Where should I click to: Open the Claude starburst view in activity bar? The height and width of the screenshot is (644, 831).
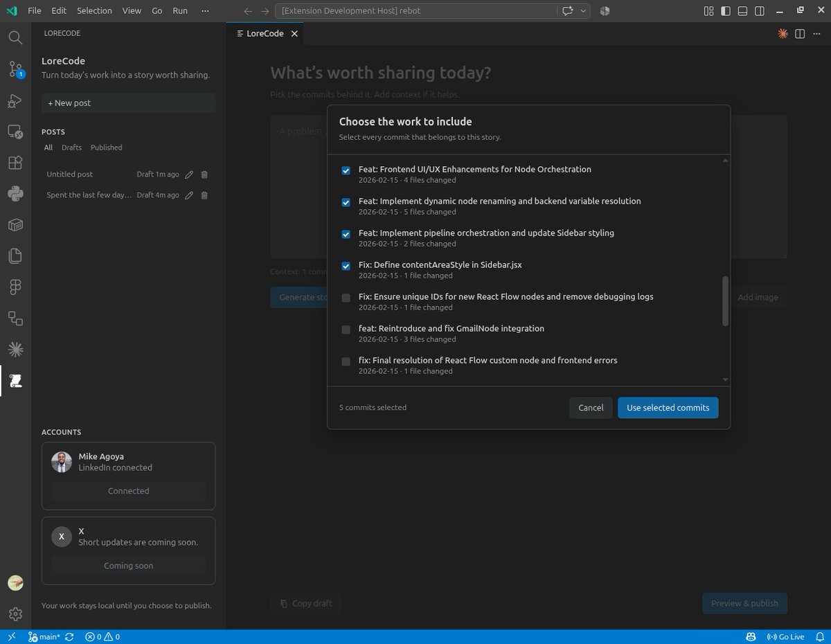click(15, 350)
